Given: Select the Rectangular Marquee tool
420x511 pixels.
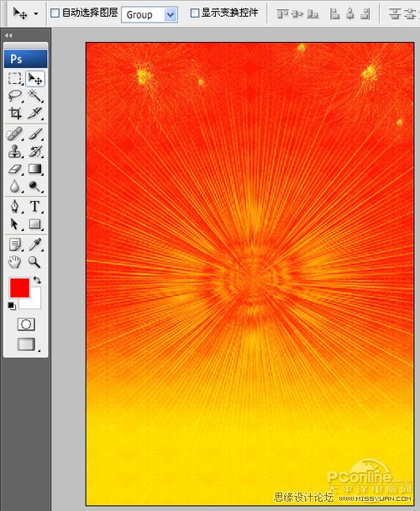Looking at the screenshot, I should point(15,79).
